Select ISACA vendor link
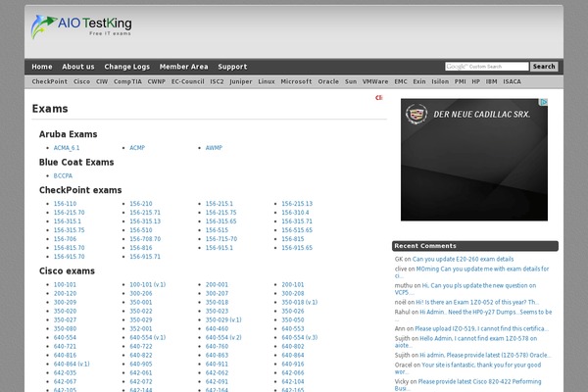Viewport: 588px width, 392px height. tap(512, 81)
